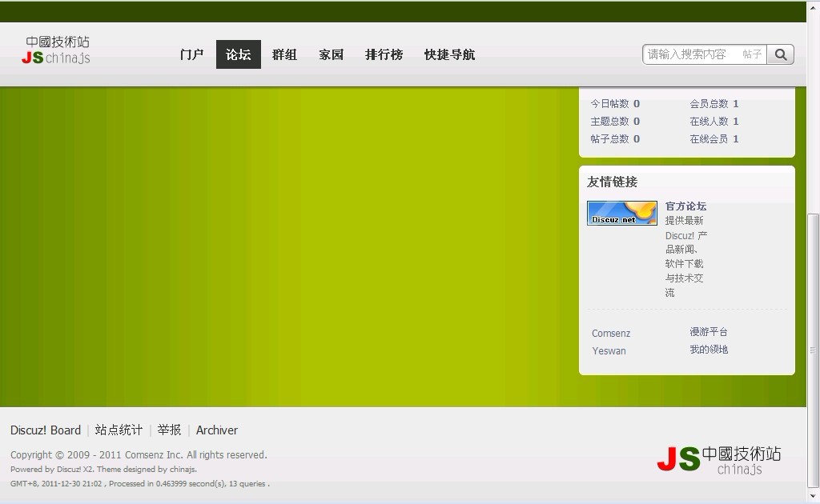Open 快捷导航 quick navigation
Viewport: 820px width, 504px height.
point(450,54)
